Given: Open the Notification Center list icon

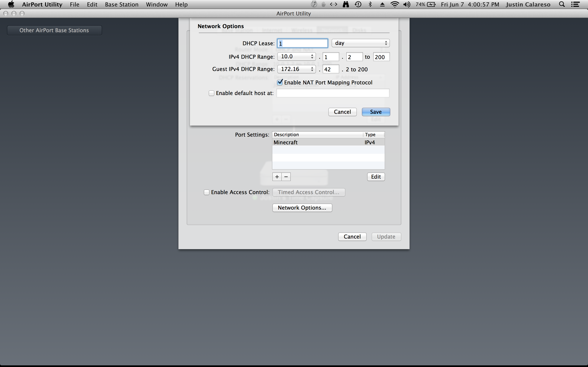Looking at the screenshot, I should pyautogui.click(x=575, y=4).
